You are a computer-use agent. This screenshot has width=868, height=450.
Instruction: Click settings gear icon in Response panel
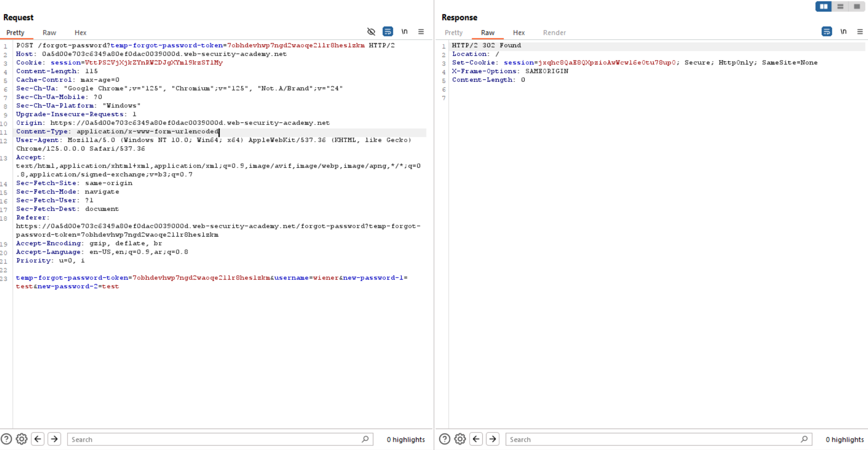(x=459, y=439)
